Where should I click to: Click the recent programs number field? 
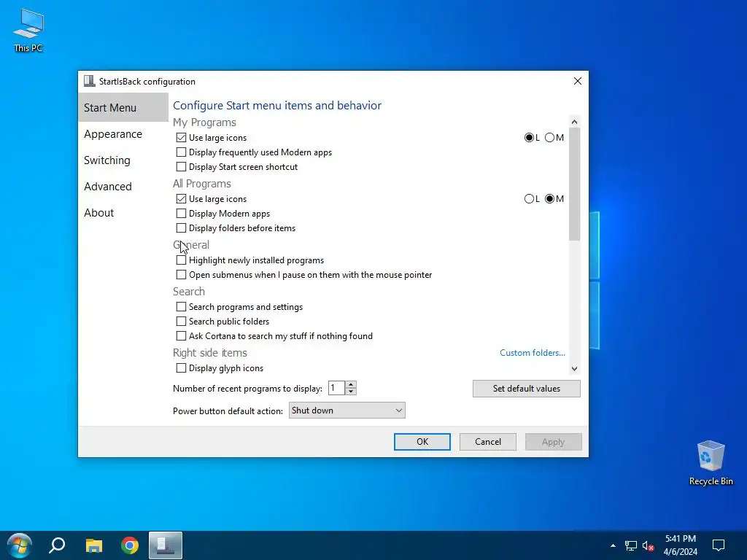tap(336, 388)
